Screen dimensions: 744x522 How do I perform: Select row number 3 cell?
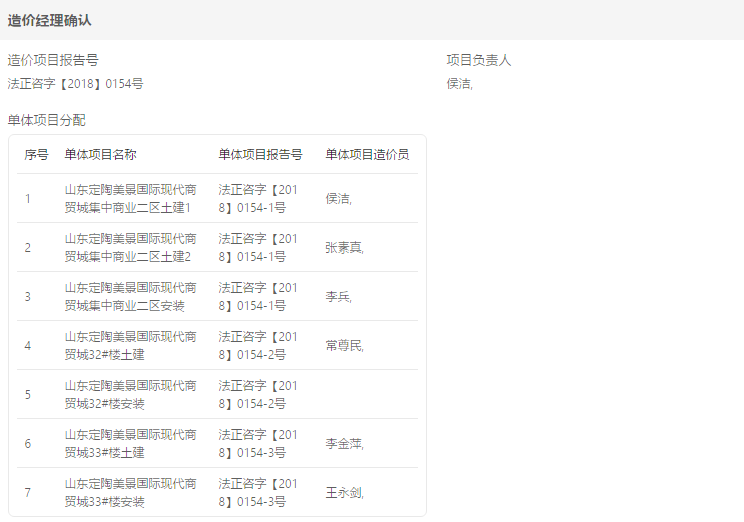(x=28, y=297)
